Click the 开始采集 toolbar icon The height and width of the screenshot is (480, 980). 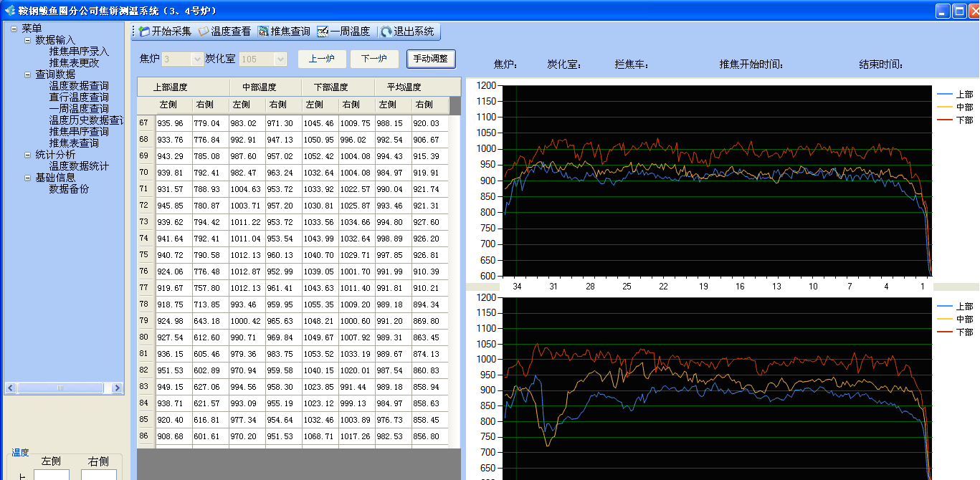click(145, 32)
